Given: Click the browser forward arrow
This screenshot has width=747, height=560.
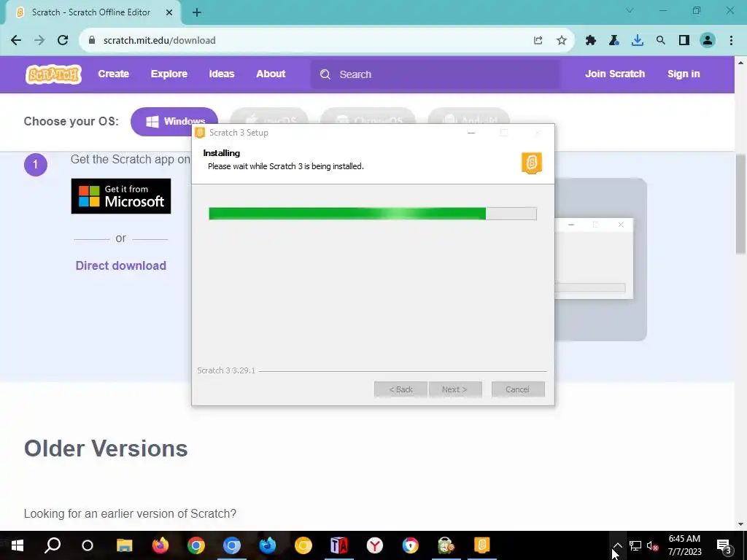Looking at the screenshot, I should tap(39, 41).
